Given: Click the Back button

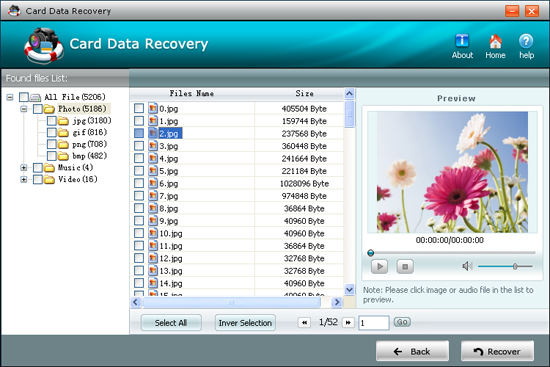Looking at the screenshot, I should click(412, 351).
